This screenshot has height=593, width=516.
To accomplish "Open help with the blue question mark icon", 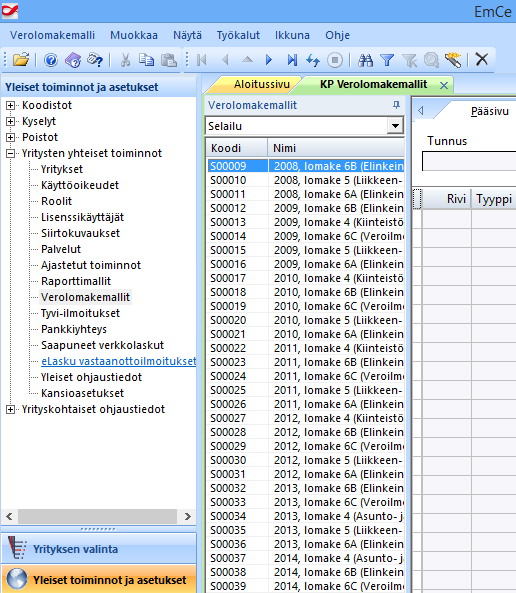I will point(51,60).
